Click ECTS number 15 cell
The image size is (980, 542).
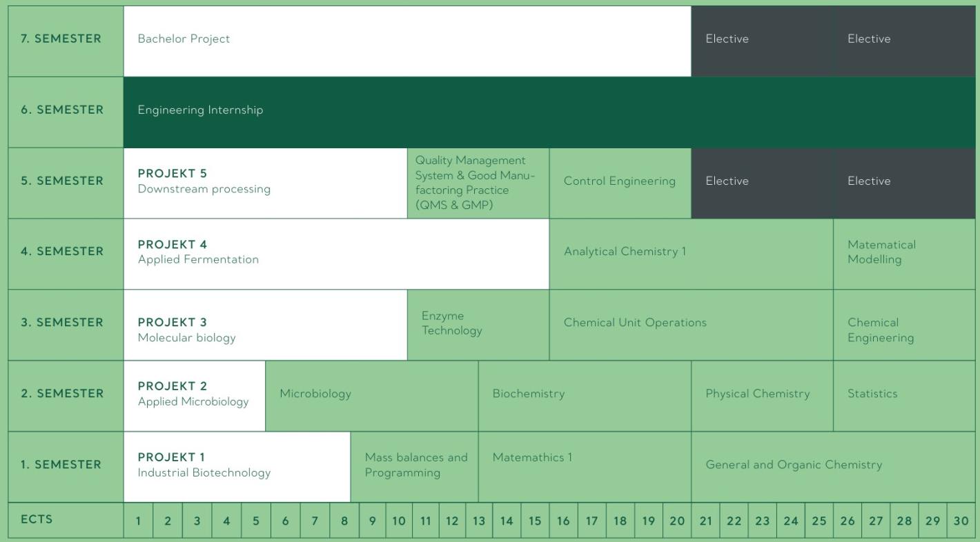click(535, 521)
